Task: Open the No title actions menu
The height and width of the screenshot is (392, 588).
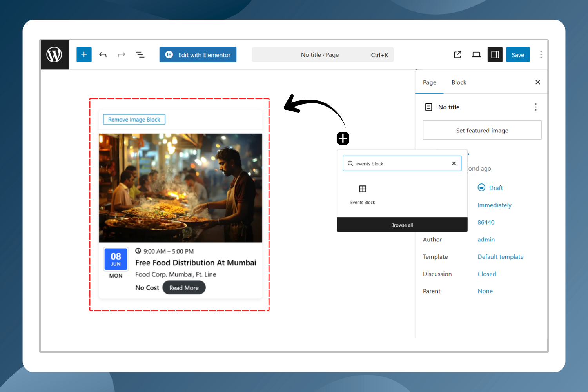Action: pos(536,107)
